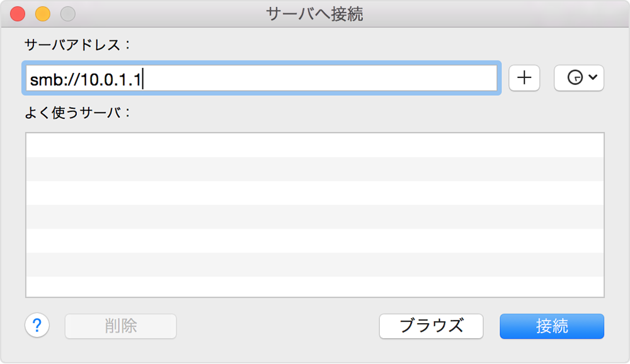Click the 削除 (Delete) button

click(120, 326)
